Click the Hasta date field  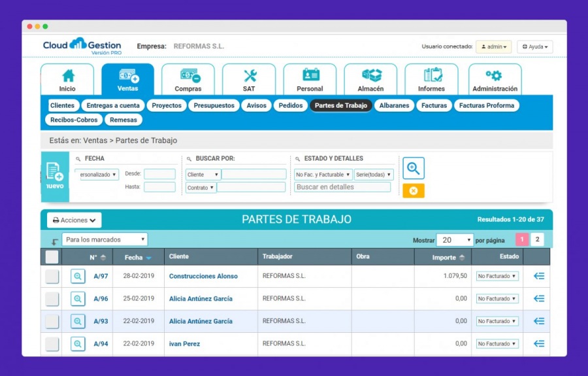point(160,187)
